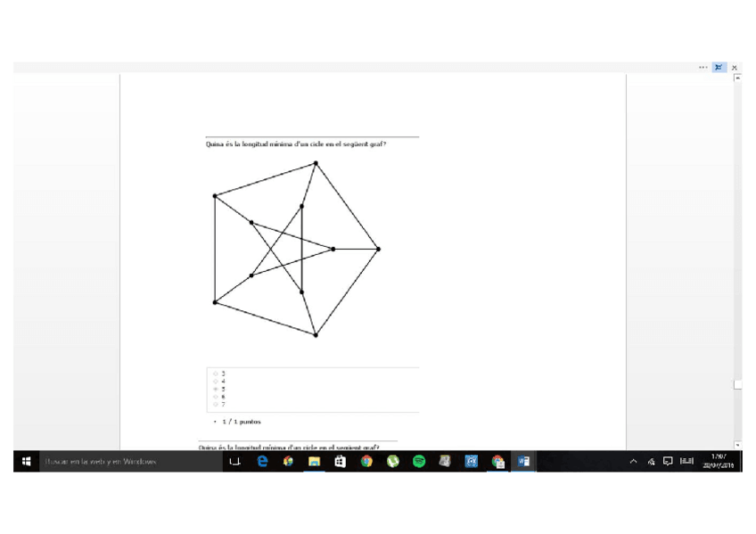
Task: Open File Explorer from the taskbar
Action: [x=315, y=461]
